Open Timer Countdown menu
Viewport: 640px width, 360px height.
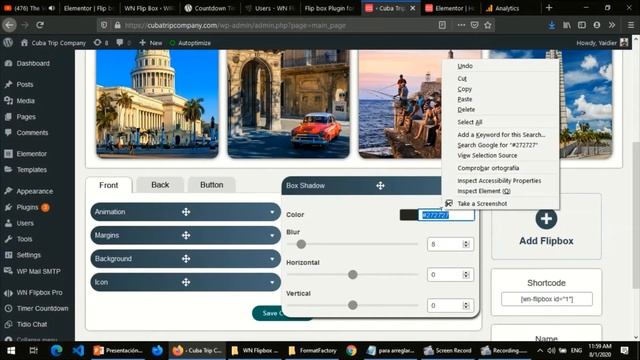pyautogui.click(x=42, y=309)
